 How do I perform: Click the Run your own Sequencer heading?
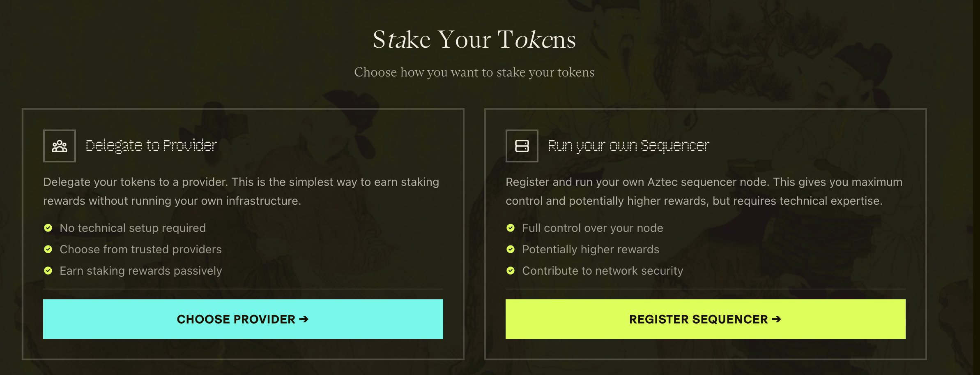(629, 146)
